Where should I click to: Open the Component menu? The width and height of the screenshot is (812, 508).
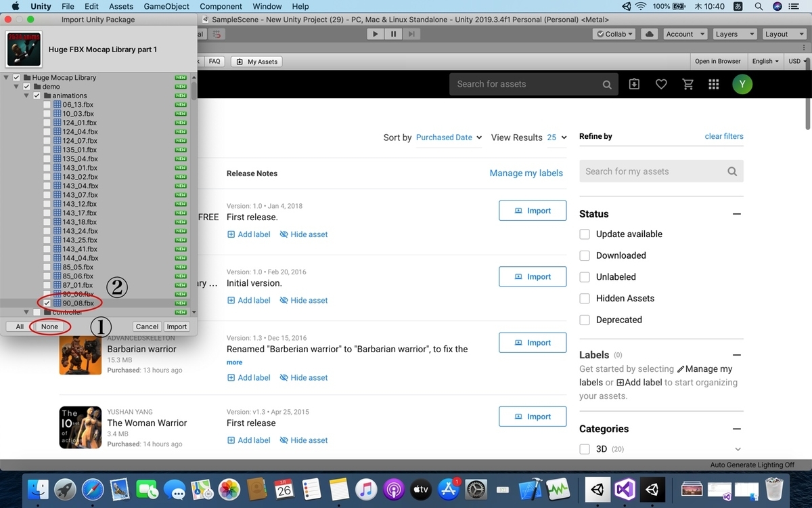tap(221, 6)
